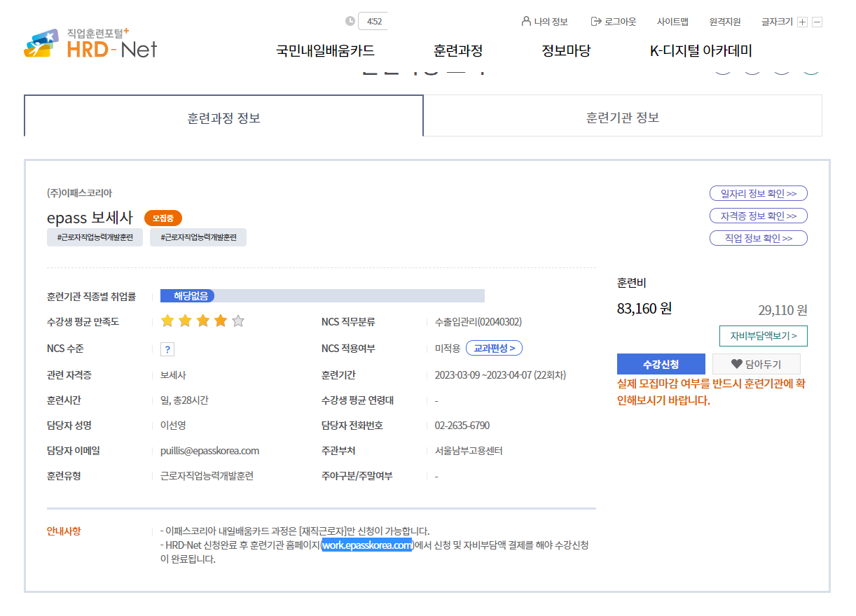Decrease font size with minus icon
This screenshot has width=856, height=616.
[x=817, y=22]
